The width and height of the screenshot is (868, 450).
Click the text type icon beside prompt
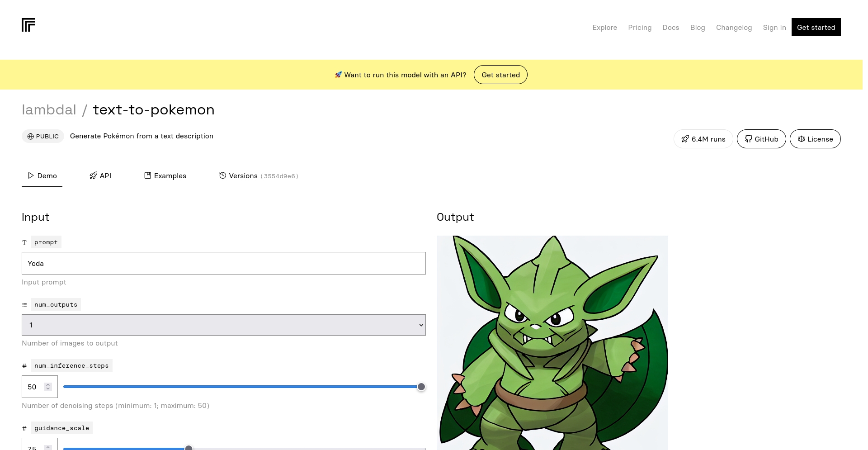tap(24, 242)
